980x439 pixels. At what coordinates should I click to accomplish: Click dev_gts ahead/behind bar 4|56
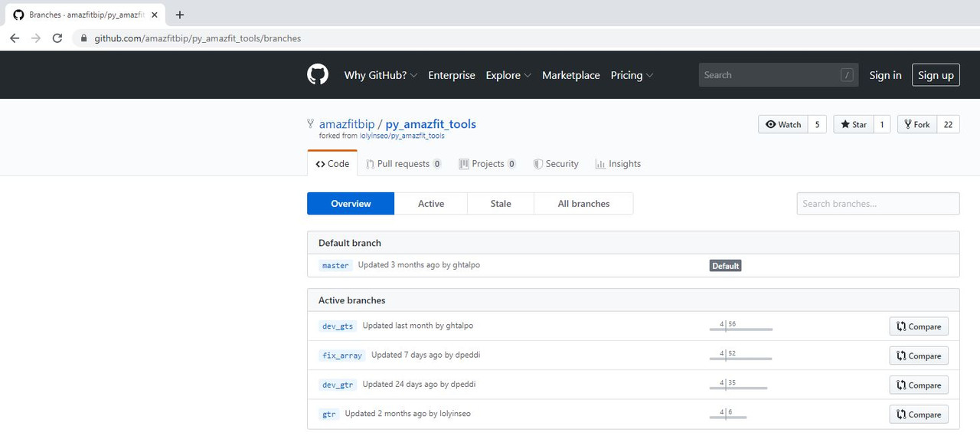point(741,326)
